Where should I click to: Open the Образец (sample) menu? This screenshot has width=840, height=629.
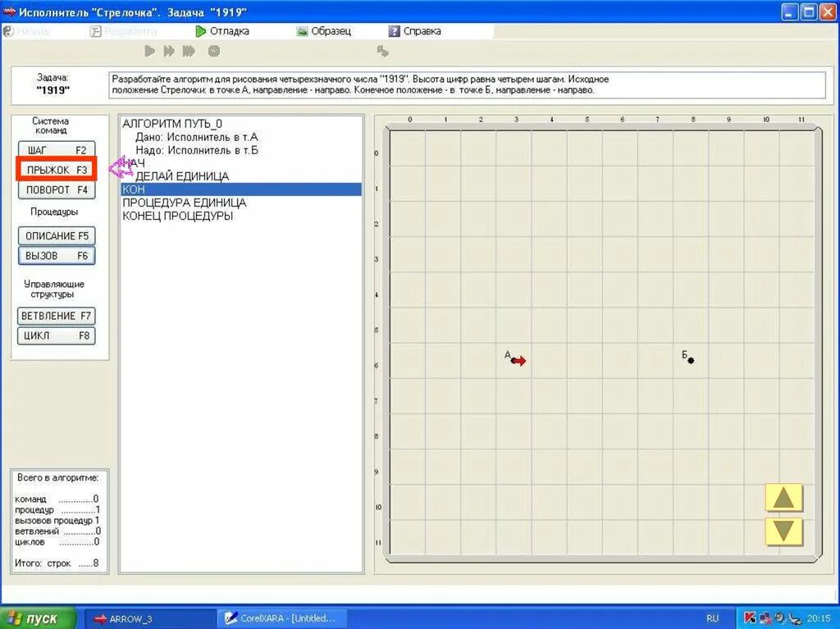[x=323, y=31]
